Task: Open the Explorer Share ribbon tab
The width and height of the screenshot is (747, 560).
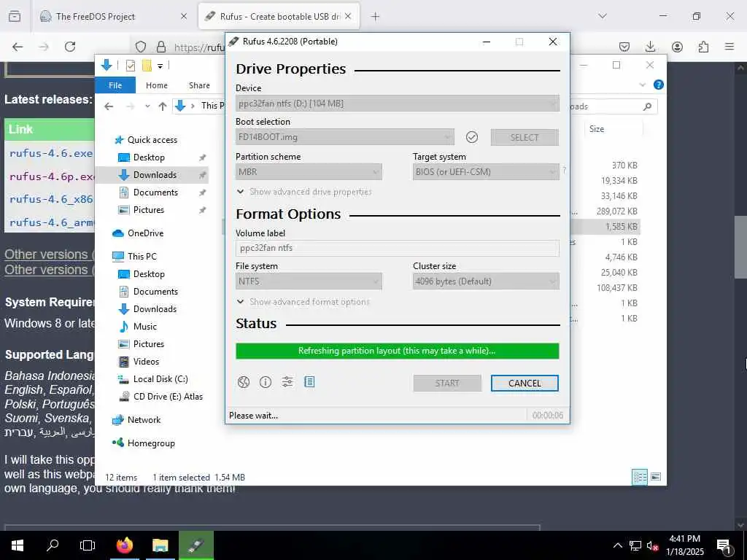Action: point(199,85)
